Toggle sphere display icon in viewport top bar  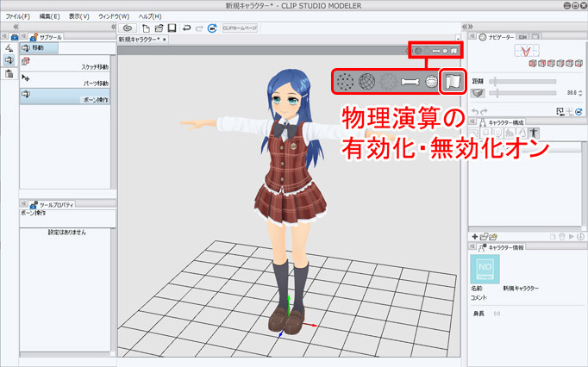point(445,51)
